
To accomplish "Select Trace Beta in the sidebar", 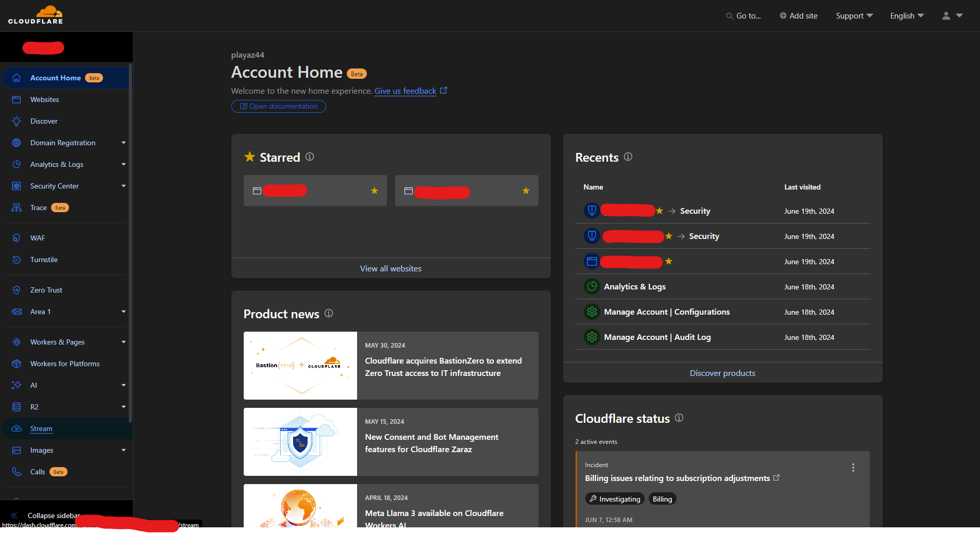I will (39, 208).
